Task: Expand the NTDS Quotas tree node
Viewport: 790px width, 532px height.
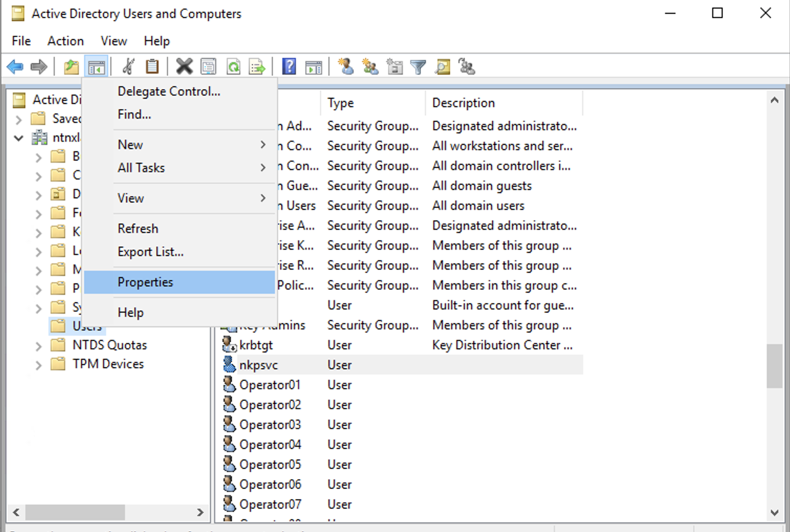Action: click(x=38, y=346)
